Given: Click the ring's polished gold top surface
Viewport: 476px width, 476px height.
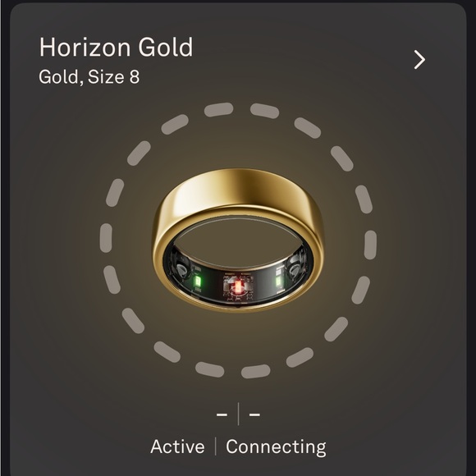Looking at the screenshot, I should [x=237, y=190].
